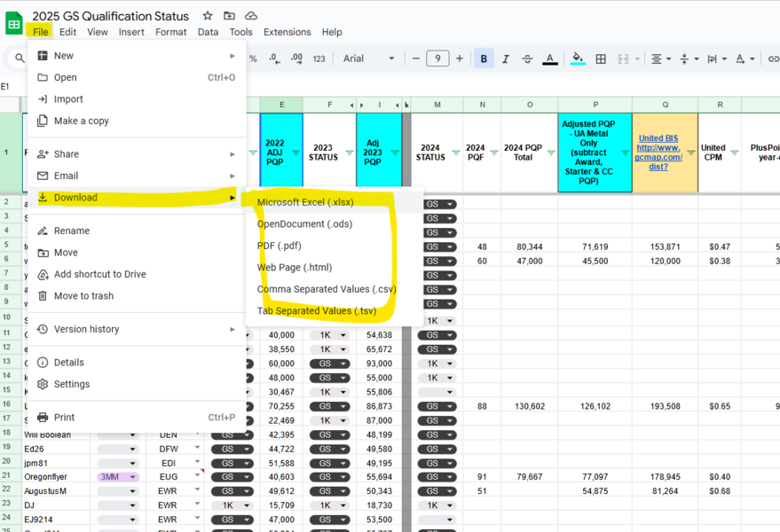Image resolution: width=780 pixels, height=532 pixels.
Task: Choose PDF (.pdf) download option
Action: (x=280, y=246)
